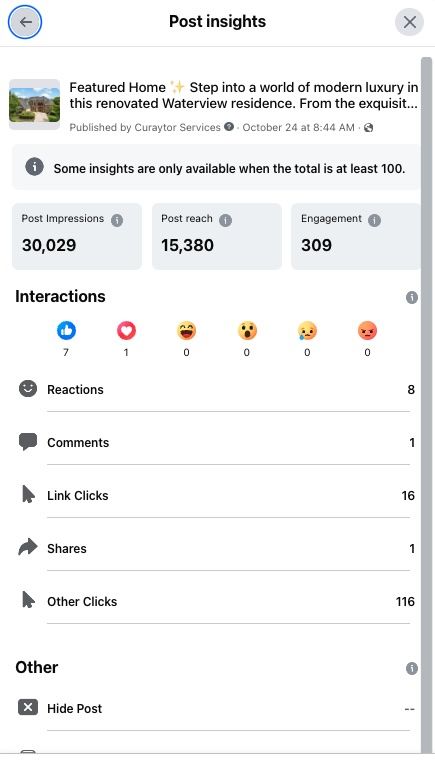The image size is (435, 761).
Task: Select the Wow reaction icon
Action: point(247,331)
